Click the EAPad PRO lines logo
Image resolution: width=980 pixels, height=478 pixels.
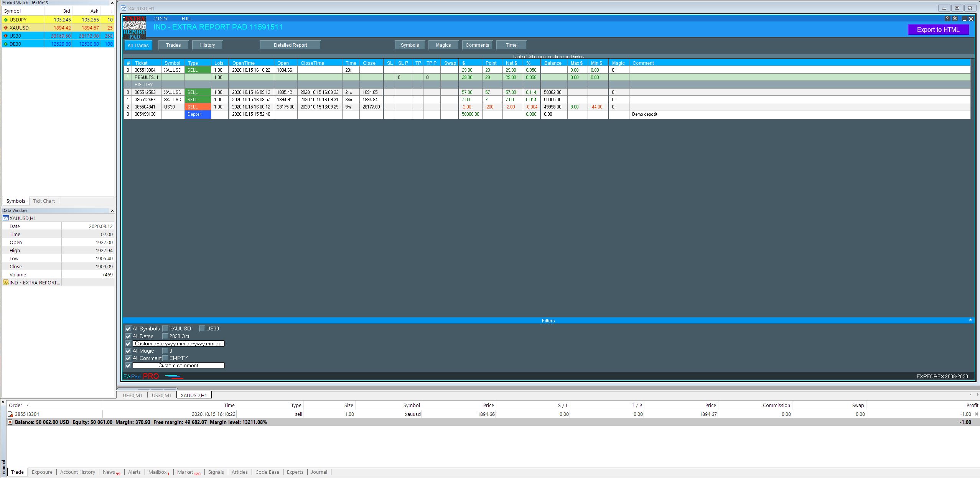point(174,376)
